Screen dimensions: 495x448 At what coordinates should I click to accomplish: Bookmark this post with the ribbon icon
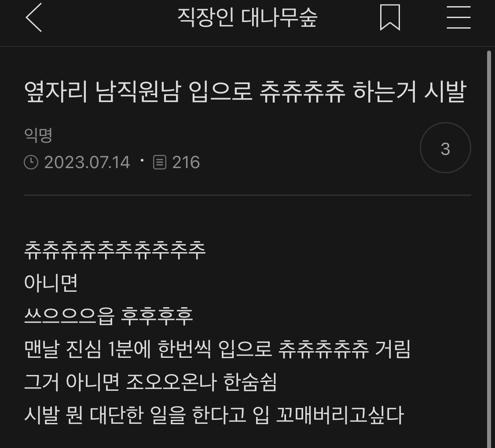[390, 17]
